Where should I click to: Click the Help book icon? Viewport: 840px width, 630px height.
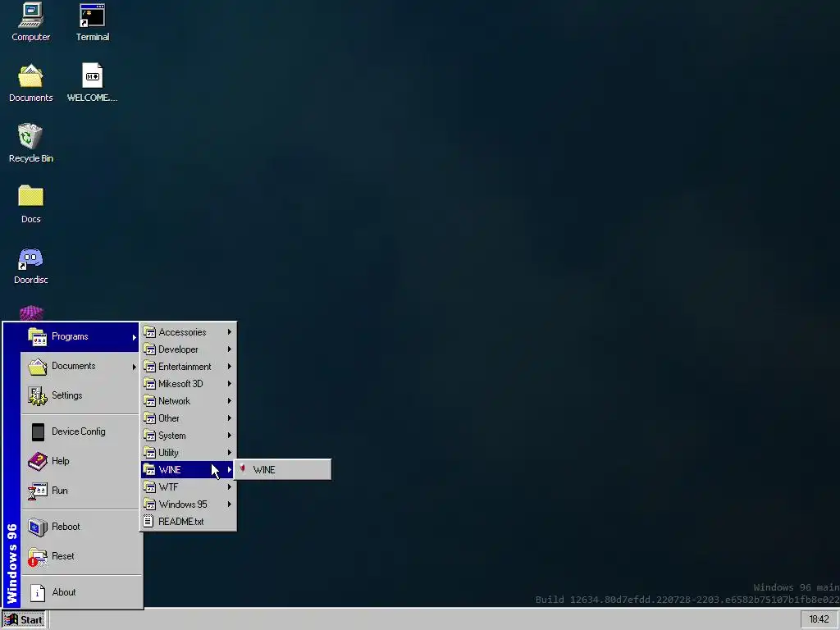(x=37, y=461)
